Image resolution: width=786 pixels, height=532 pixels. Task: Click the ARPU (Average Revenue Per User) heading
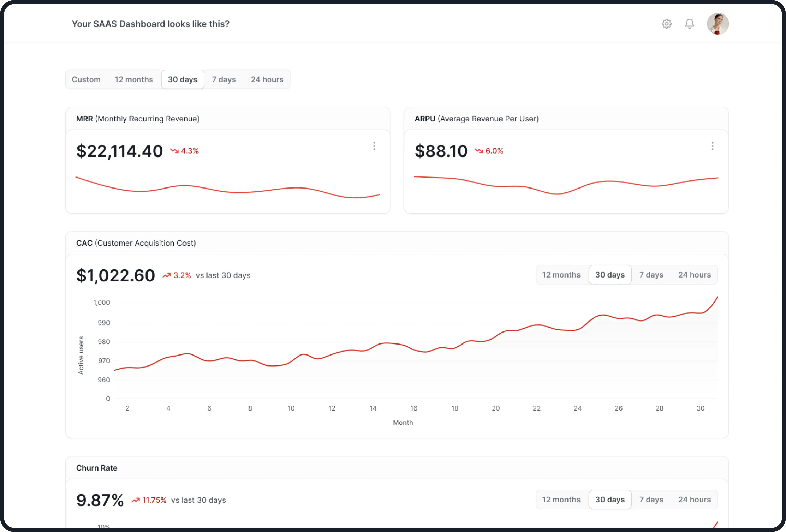click(x=476, y=119)
